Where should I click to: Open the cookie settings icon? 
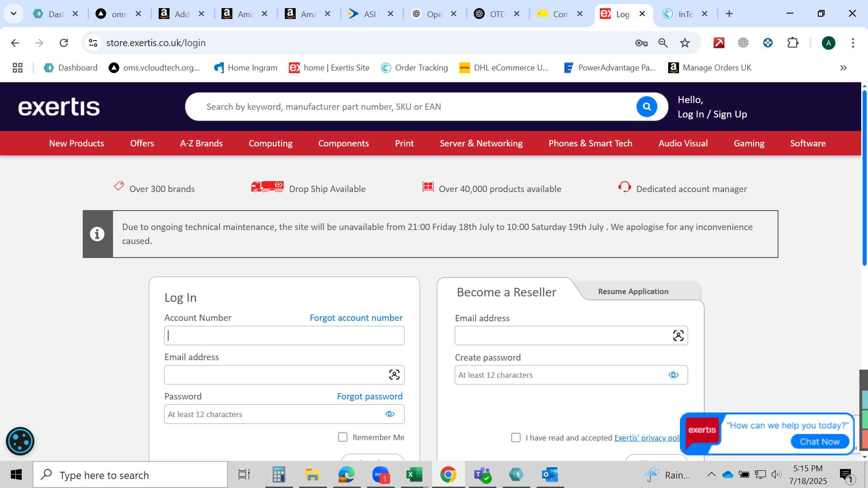pyautogui.click(x=20, y=441)
